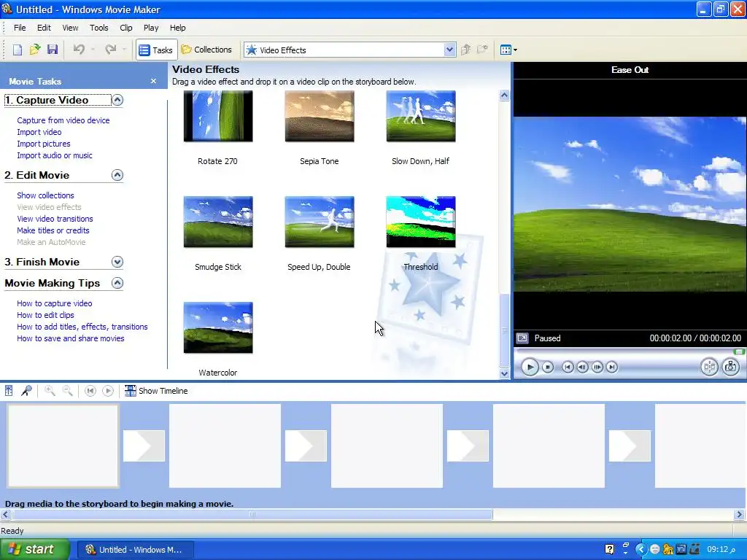Expand the Finish Movie section
747x560 pixels.
tap(117, 262)
